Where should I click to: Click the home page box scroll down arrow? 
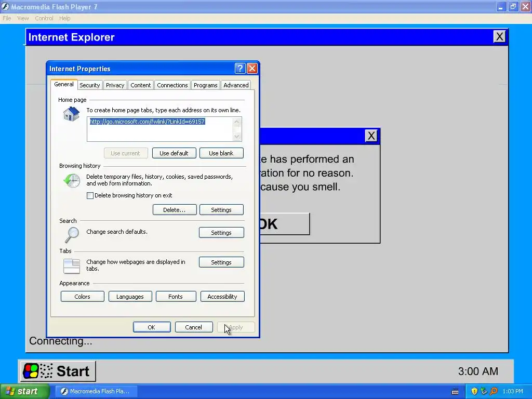click(x=237, y=137)
